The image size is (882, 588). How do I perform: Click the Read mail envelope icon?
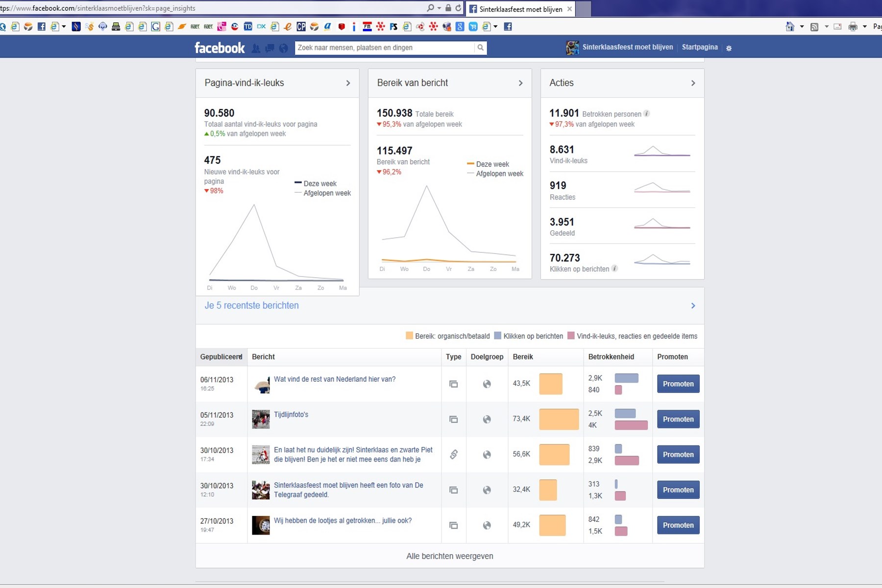pos(838,26)
